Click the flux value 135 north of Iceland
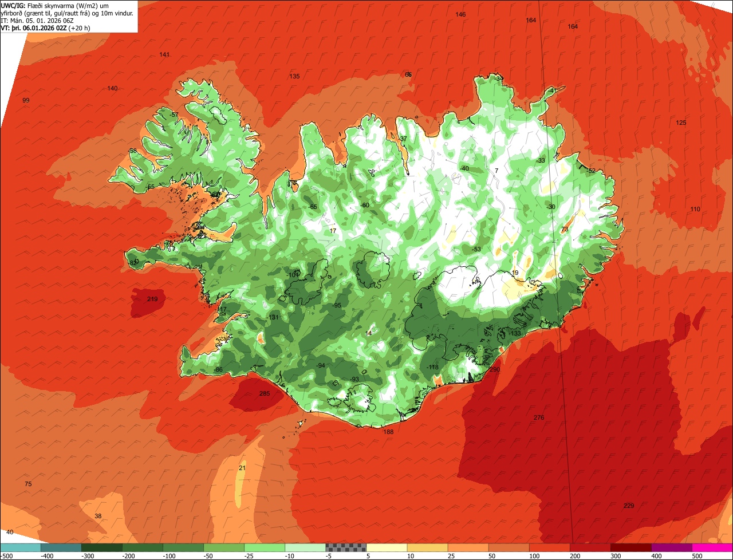 (294, 76)
